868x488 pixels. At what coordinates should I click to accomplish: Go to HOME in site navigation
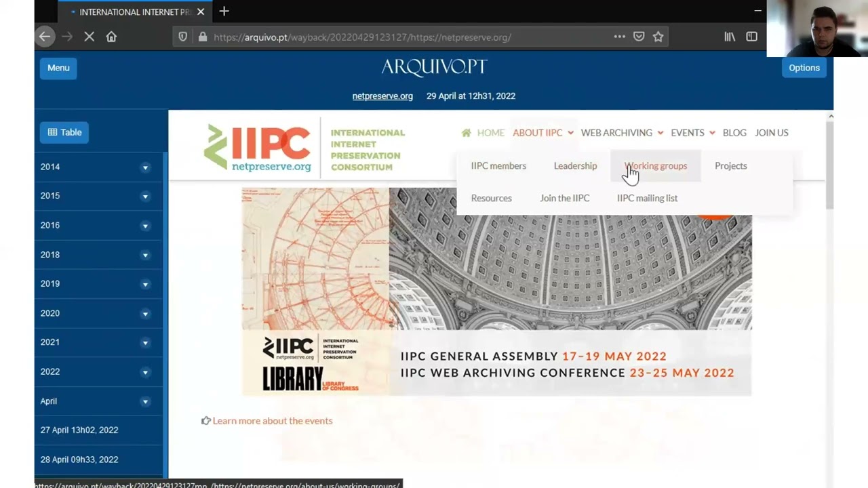coord(490,133)
